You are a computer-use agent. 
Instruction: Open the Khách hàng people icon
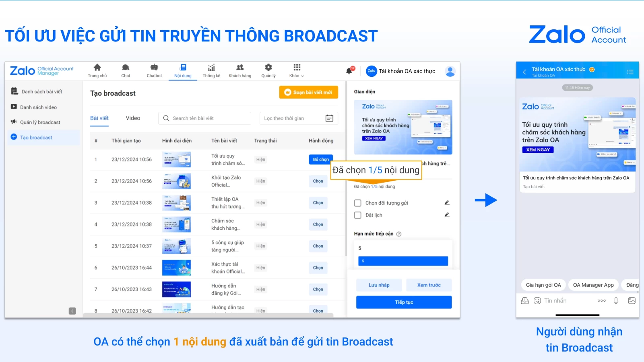point(240,68)
